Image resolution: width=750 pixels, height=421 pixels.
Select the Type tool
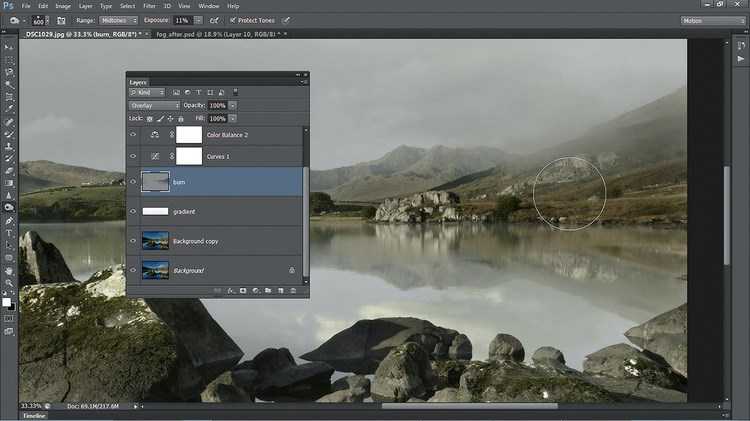click(9, 232)
